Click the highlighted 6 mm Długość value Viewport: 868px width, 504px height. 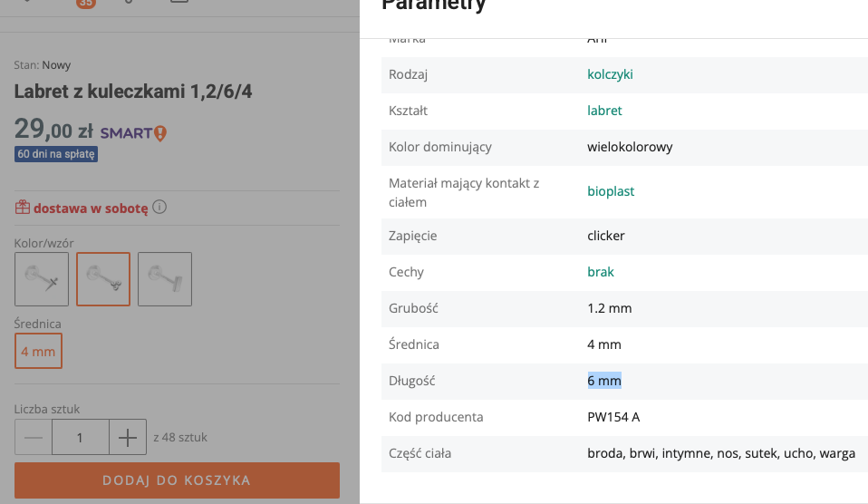(x=604, y=381)
